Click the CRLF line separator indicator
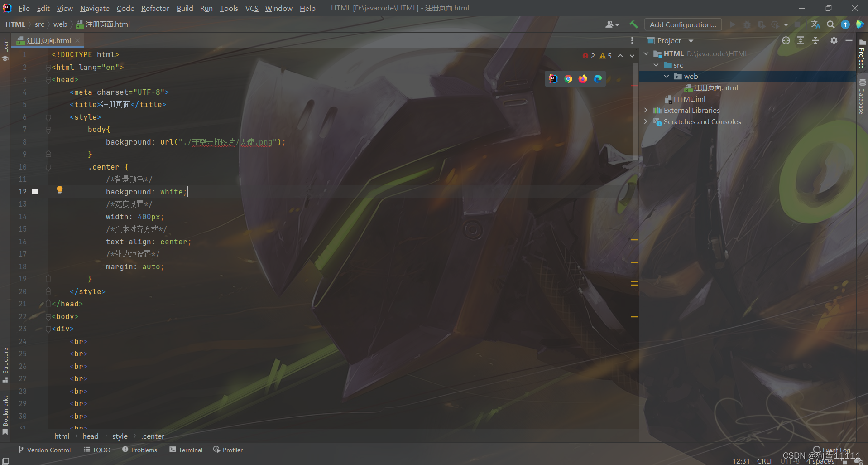Screen dimensions: 868x465 (765, 461)
